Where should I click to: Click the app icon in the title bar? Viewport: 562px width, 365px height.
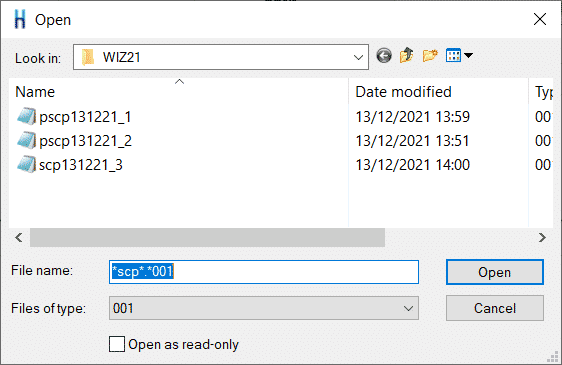pyautogui.click(x=20, y=19)
